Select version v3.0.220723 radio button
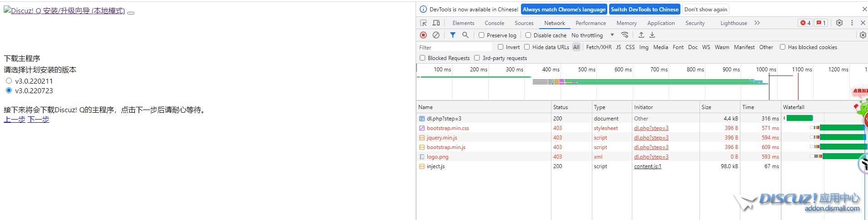Screen dimensions: 868x220 click(x=9, y=90)
